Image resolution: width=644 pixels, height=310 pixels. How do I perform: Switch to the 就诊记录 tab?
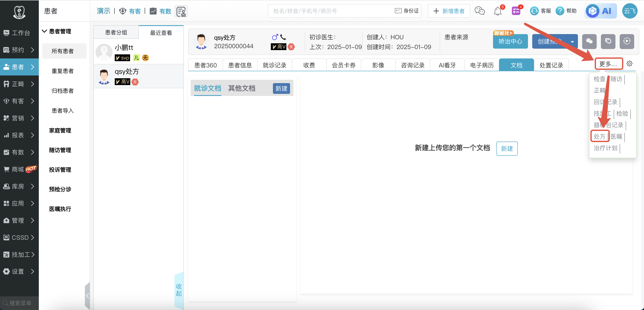tap(274, 65)
